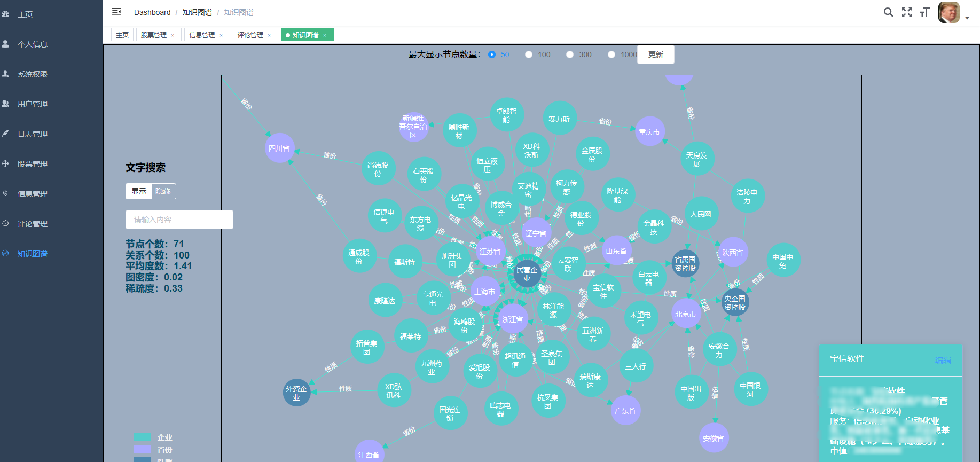This screenshot has height=462, width=980.
Task: Click the 民营企业 graph node
Action: 527,274
